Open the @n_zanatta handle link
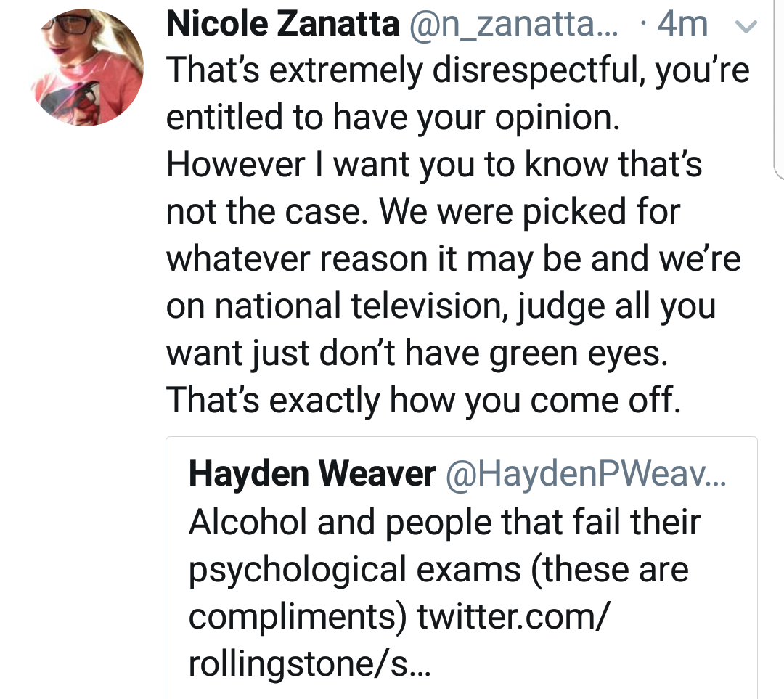Viewport: 784px width, 699px height. pyautogui.click(x=513, y=25)
